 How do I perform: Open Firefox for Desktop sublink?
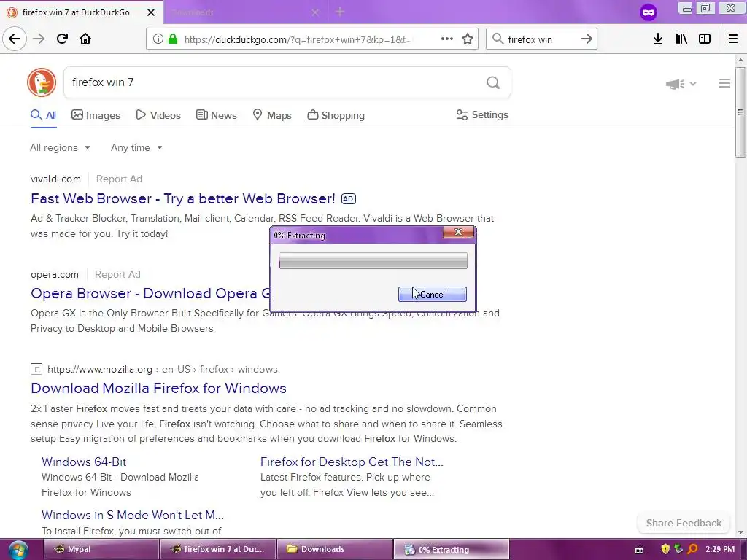[x=352, y=462]
